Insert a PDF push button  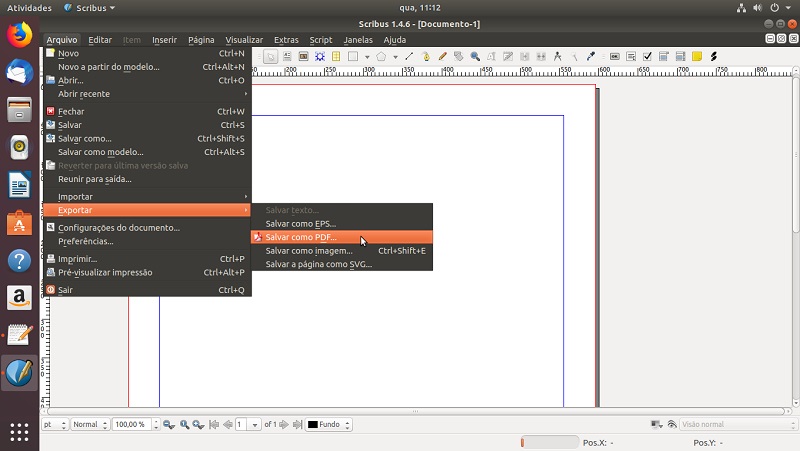click(x=615, y=57)
